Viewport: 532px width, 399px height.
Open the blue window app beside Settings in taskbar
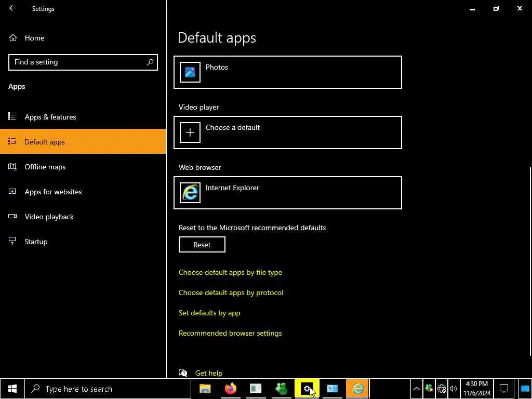(332, 389)
